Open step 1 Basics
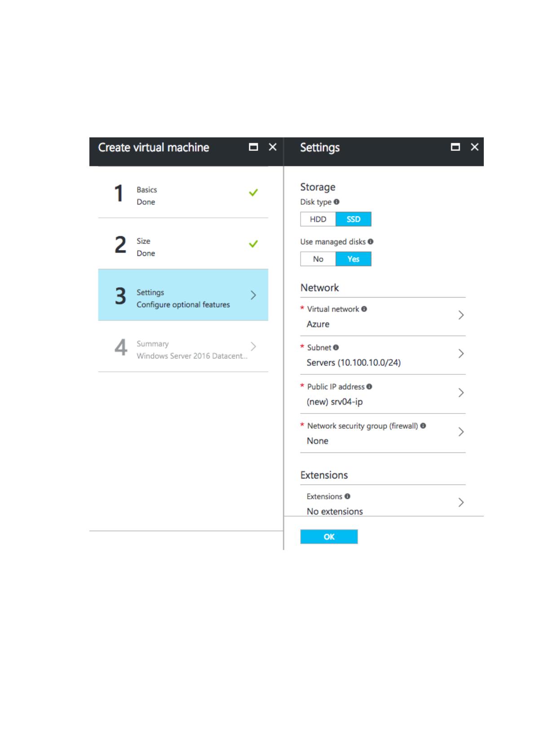This screenshot has width=535, height=756. pos(183,193)
